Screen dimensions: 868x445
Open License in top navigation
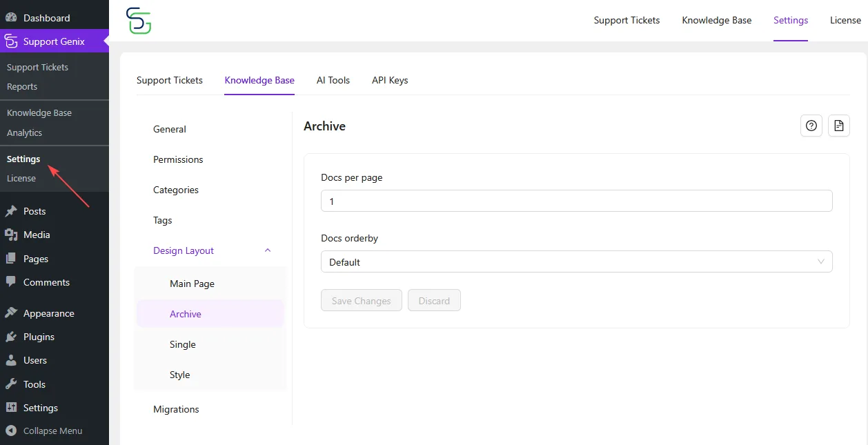tap(845, 20)
